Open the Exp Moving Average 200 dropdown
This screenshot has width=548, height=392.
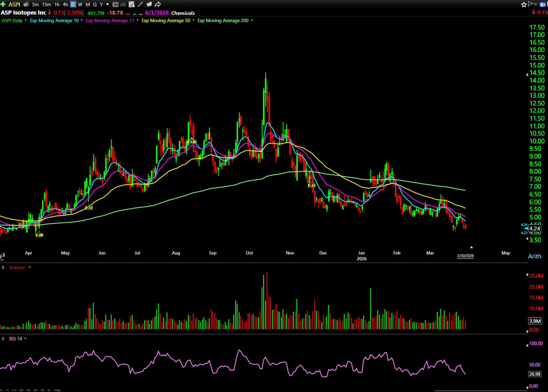(x=252, y=20)
